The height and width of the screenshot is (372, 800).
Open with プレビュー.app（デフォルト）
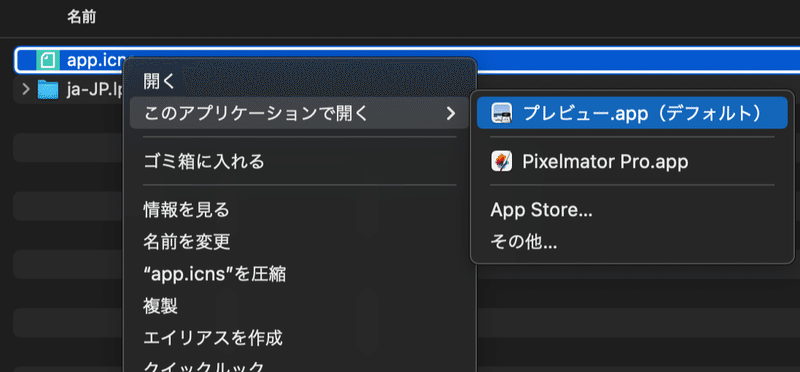click(632, 113)
